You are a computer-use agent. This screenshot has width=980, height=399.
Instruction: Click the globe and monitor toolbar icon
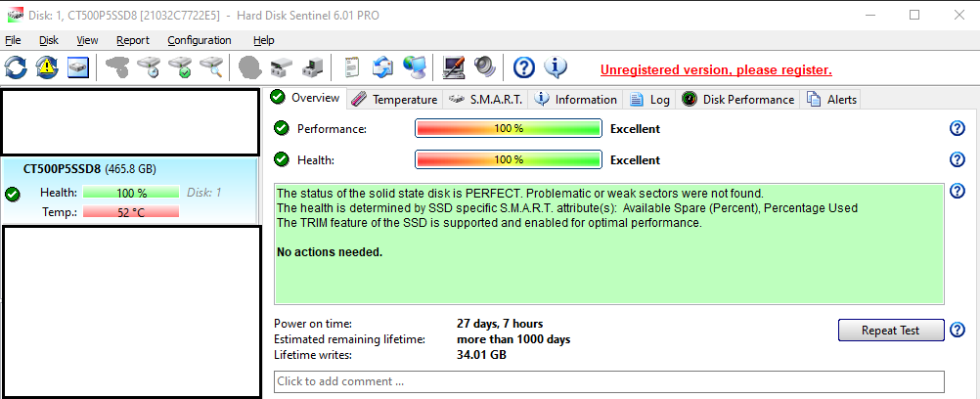415,67
